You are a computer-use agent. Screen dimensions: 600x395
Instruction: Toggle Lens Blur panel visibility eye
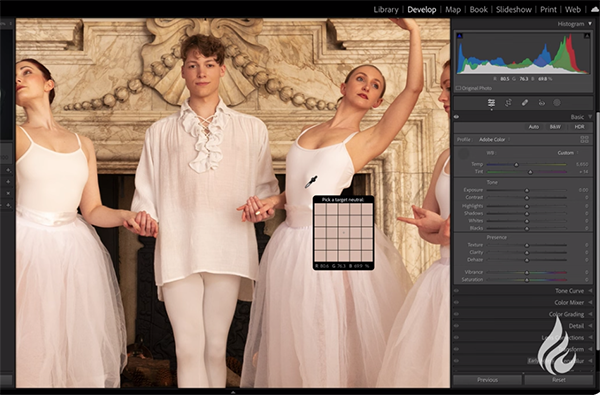[x=457, y=361]
